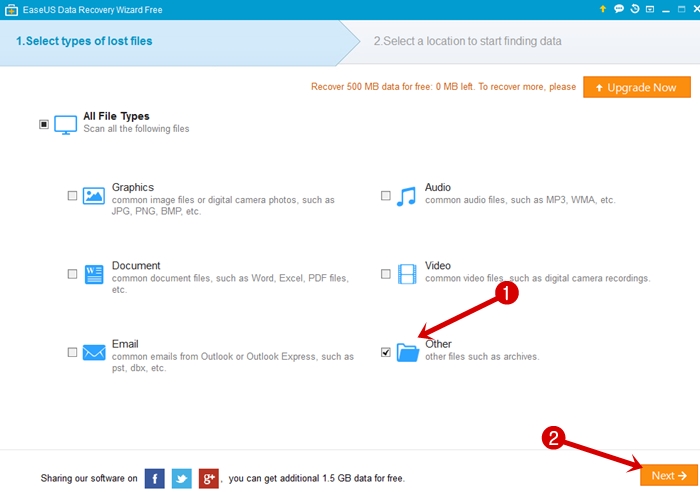Viewport: 700px width, 492px height.
Task: Click the Other folder icon
Action: (x=408, y=352)
